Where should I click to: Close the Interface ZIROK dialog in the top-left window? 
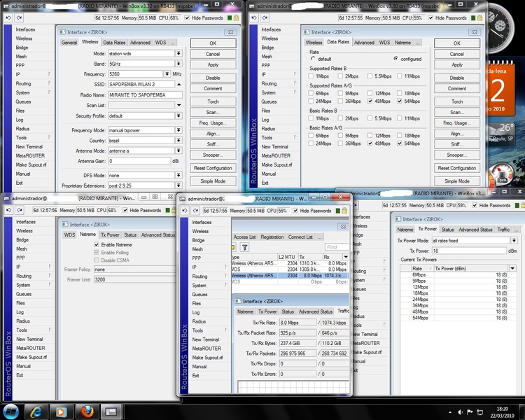tap(231, 32)
